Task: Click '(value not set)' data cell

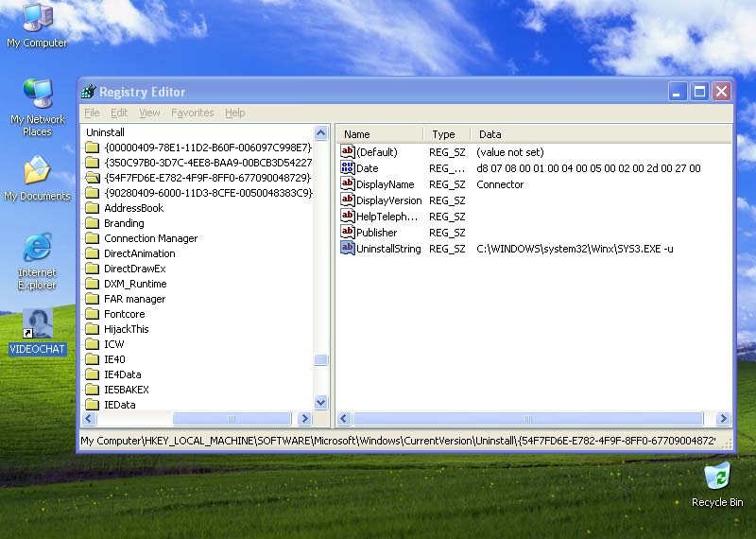Action: click(510, 152)
